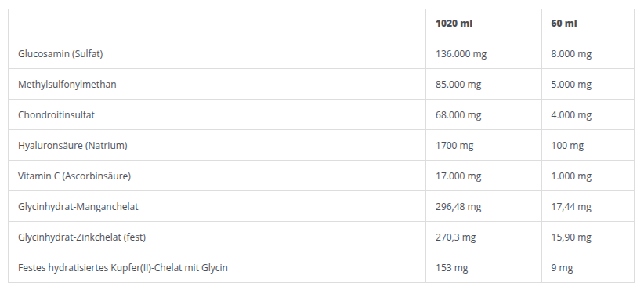The height and width of the screenshot is (290, 644).
Task: Click the 15,90 mg value
Action: (x=571, y=237)
